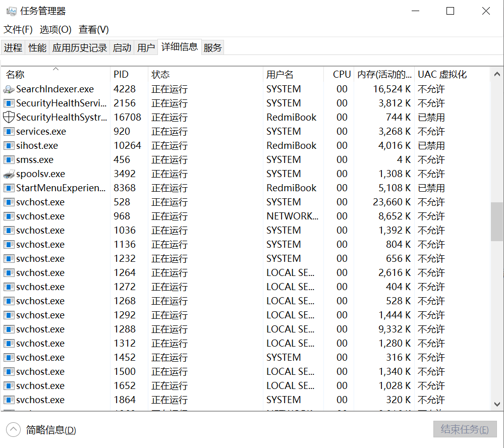
Task: Click the 结束任务(E) button
Action: 465,429
